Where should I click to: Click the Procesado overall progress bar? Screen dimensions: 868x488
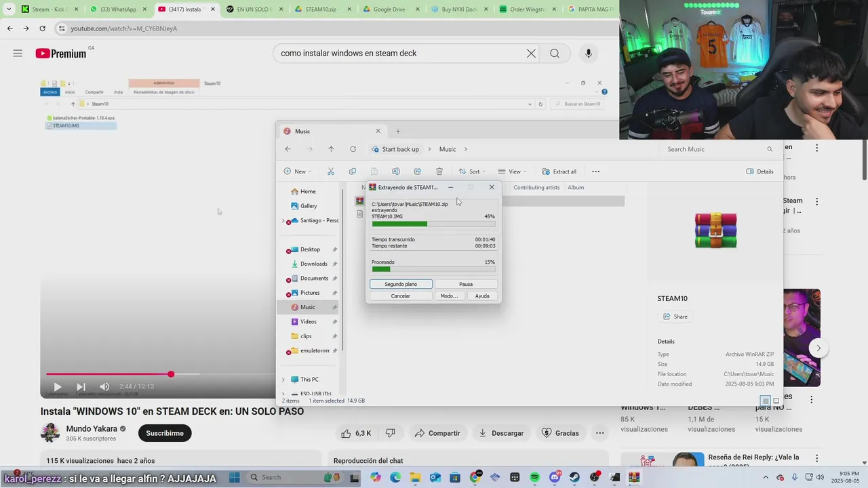(433, 269)
